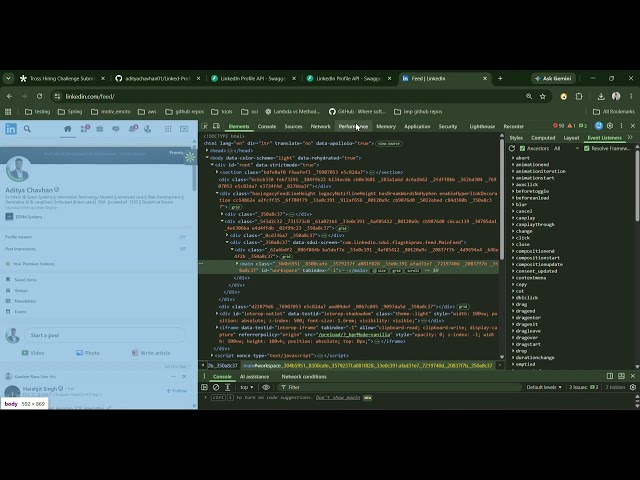Open AI assistance drawer tab

tap(254, 377)
